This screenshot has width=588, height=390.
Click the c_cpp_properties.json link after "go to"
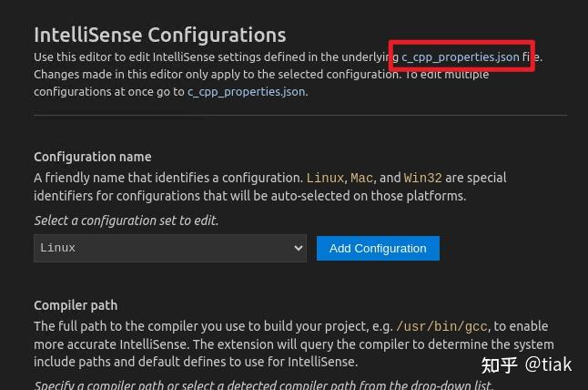(246, 91)
